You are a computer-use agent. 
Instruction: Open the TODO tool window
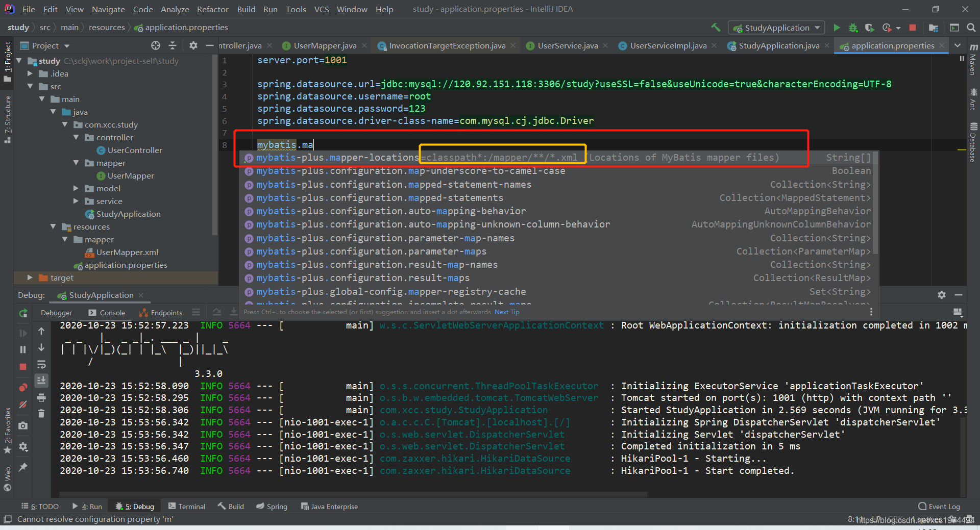pos(40,506)
